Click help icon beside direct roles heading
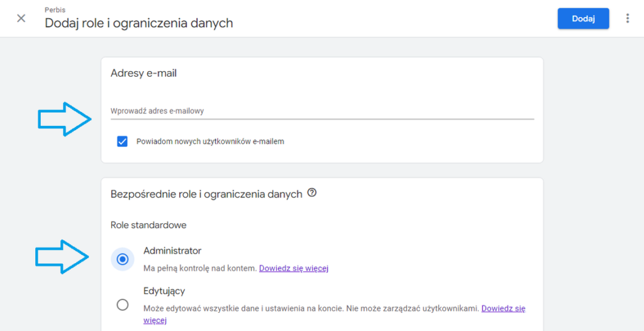The height and width of the screenshot is (331, 644). tap(311, 193)
